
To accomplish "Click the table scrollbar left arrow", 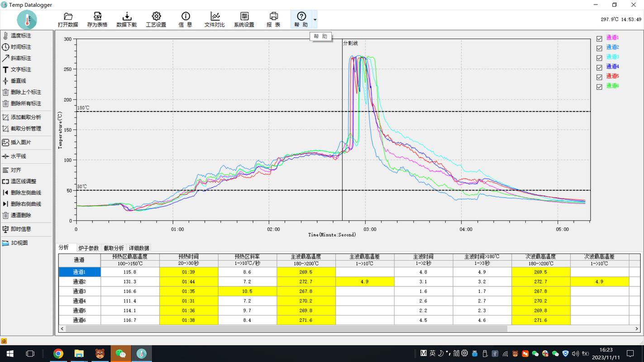I will pos(62,329).
